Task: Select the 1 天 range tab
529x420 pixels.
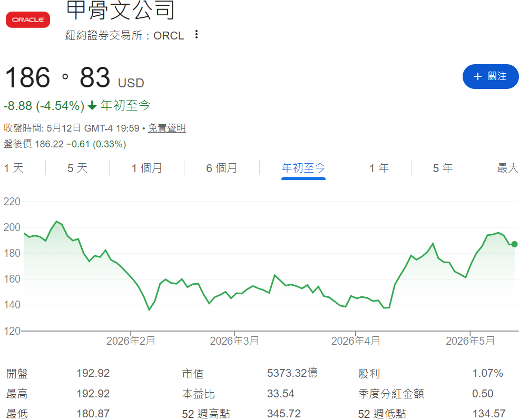Action: click(14, 168)
